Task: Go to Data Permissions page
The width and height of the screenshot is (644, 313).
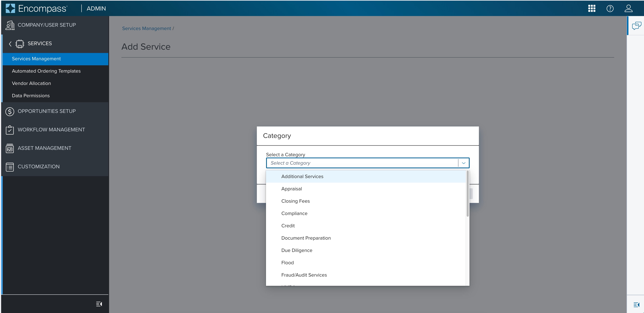Action: [31, 96]
